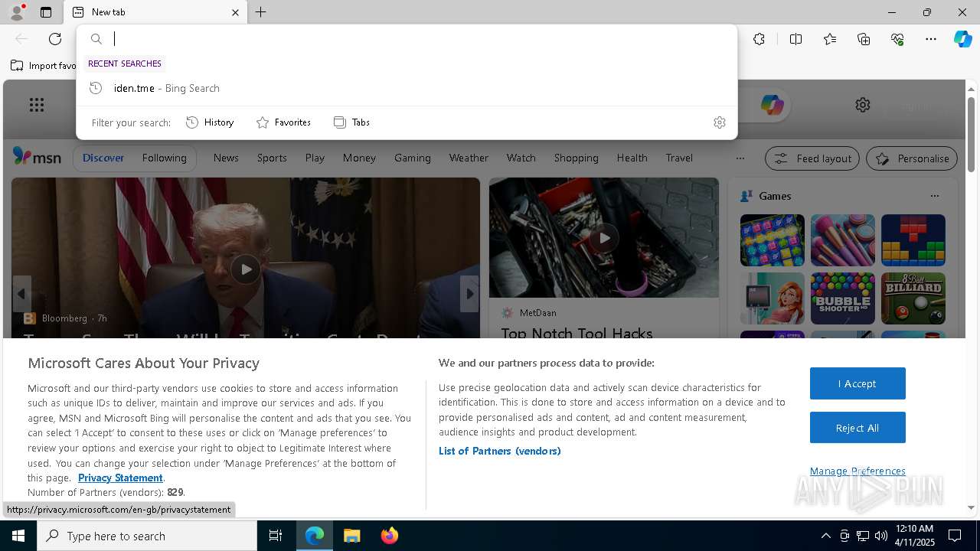
Task: Open the Settings and more ellipsis
Action: tap(931, 39)
